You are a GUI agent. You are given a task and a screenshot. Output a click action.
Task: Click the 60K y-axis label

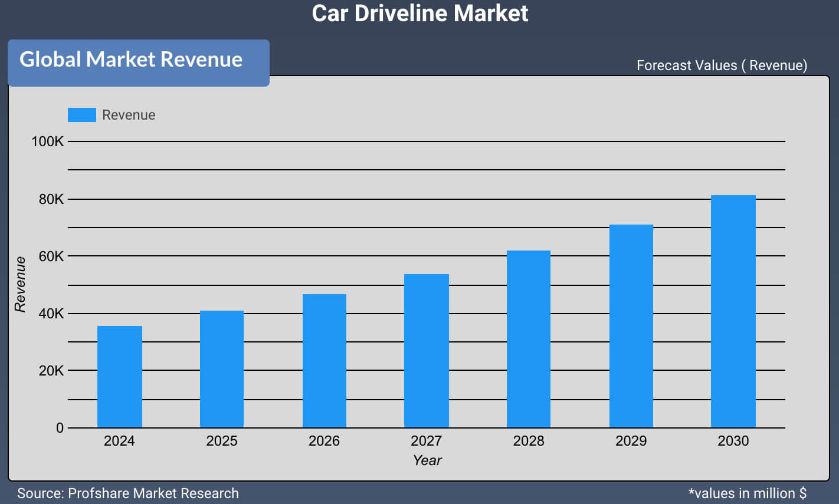coord(51,256)
